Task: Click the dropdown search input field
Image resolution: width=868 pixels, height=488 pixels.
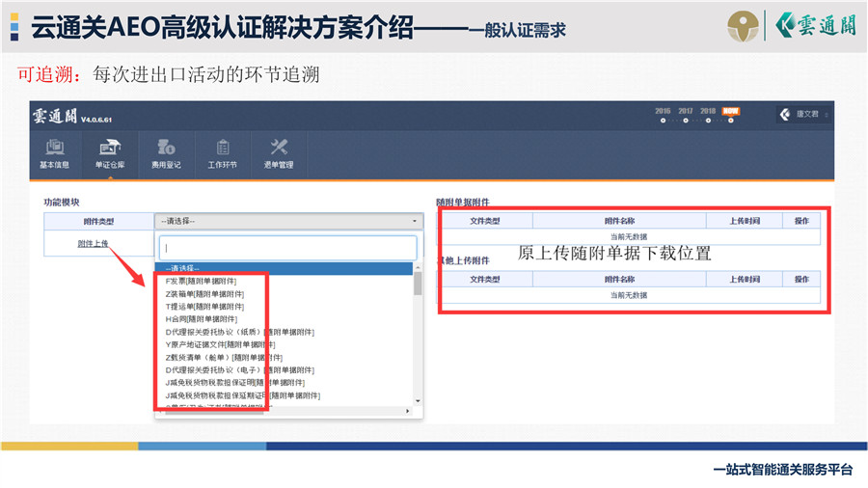Action: coord(287,248)
